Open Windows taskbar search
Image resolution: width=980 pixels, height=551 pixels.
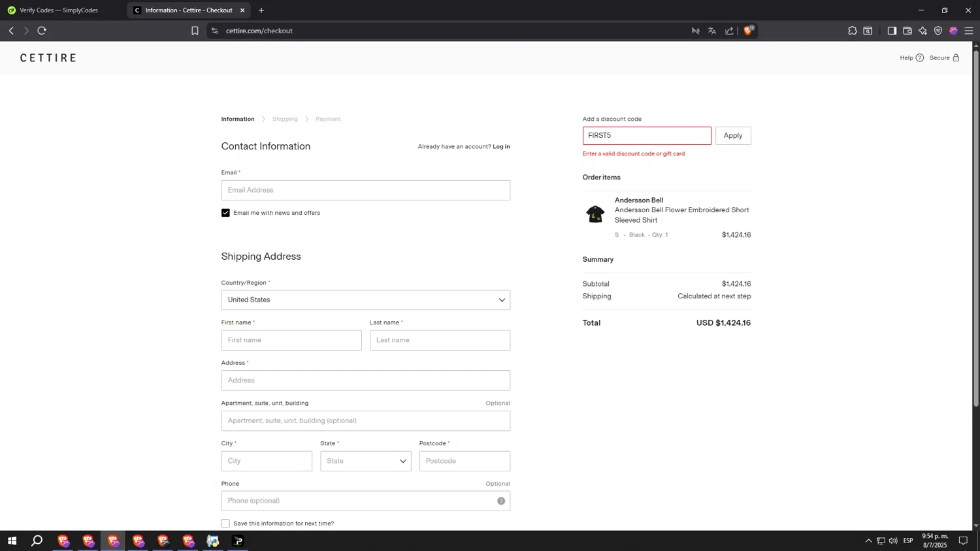[x=37, y=541]
